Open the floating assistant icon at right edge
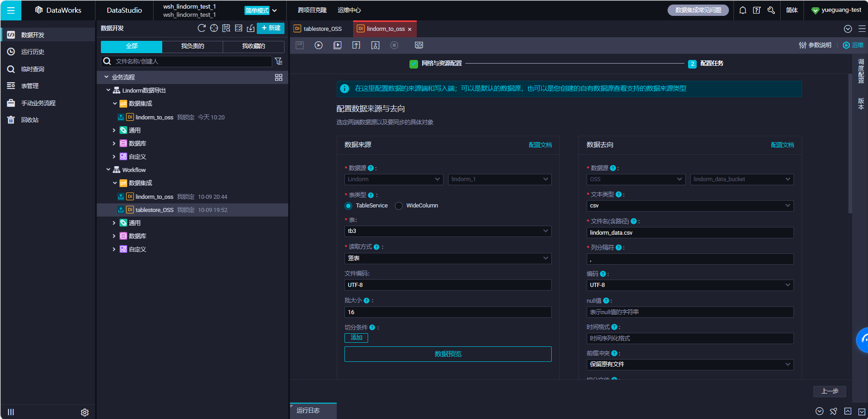 click(862, 340)
